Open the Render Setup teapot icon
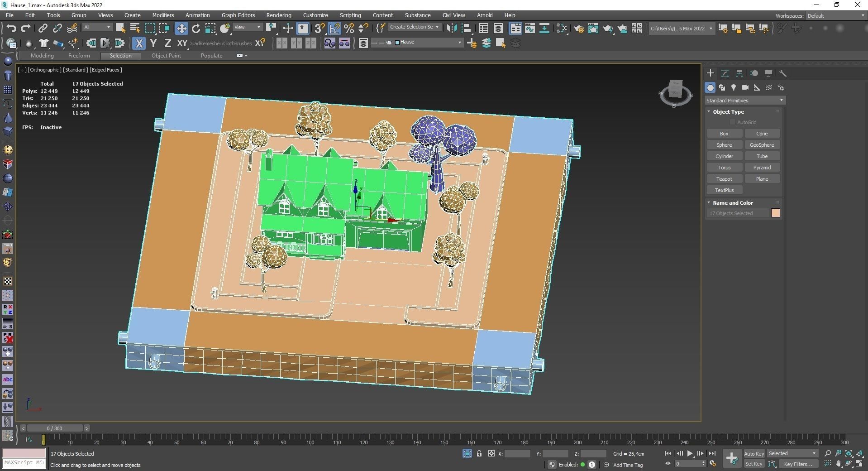 579,29
